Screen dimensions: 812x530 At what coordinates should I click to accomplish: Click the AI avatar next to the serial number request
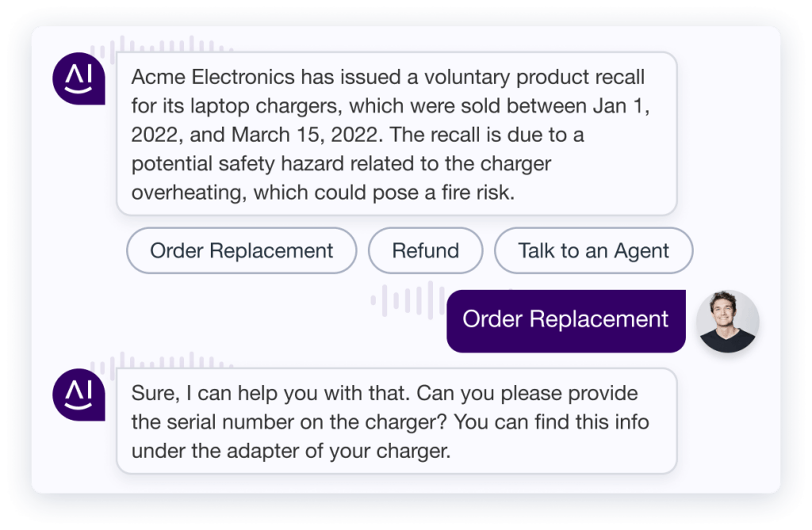point(78,395)
